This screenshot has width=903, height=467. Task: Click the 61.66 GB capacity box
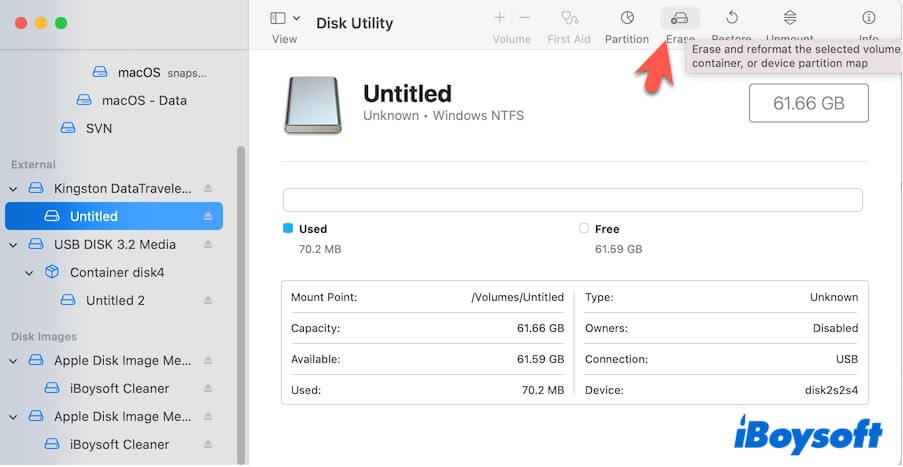tap(809, 103)
